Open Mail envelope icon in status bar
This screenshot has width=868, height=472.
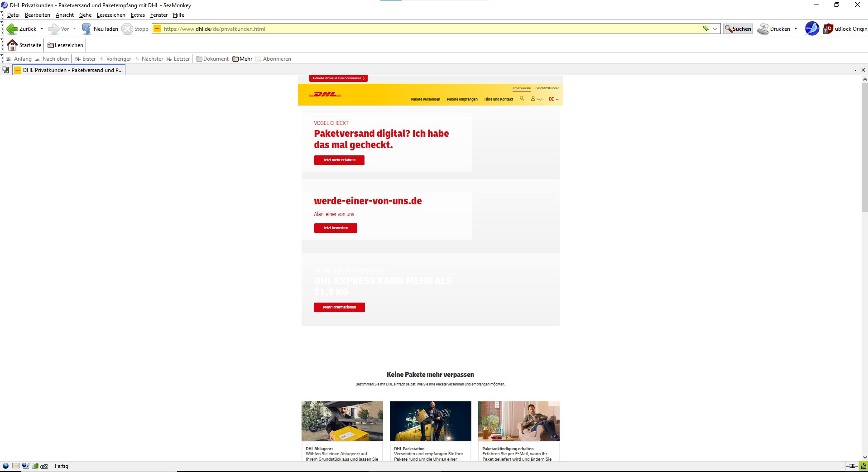(16, 466)
